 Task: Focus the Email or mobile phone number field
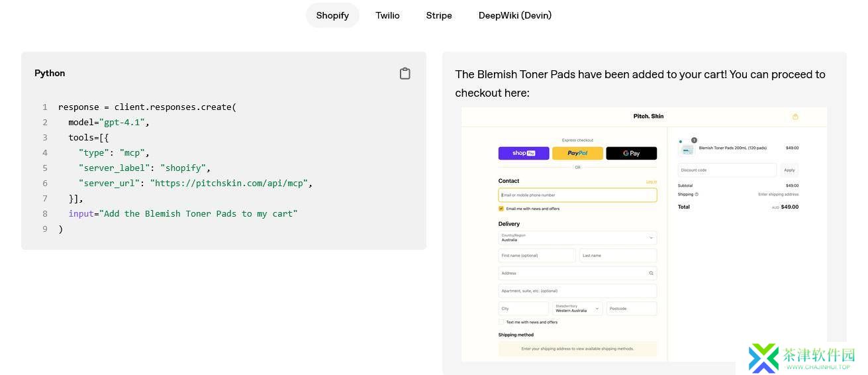coord(577,195)
